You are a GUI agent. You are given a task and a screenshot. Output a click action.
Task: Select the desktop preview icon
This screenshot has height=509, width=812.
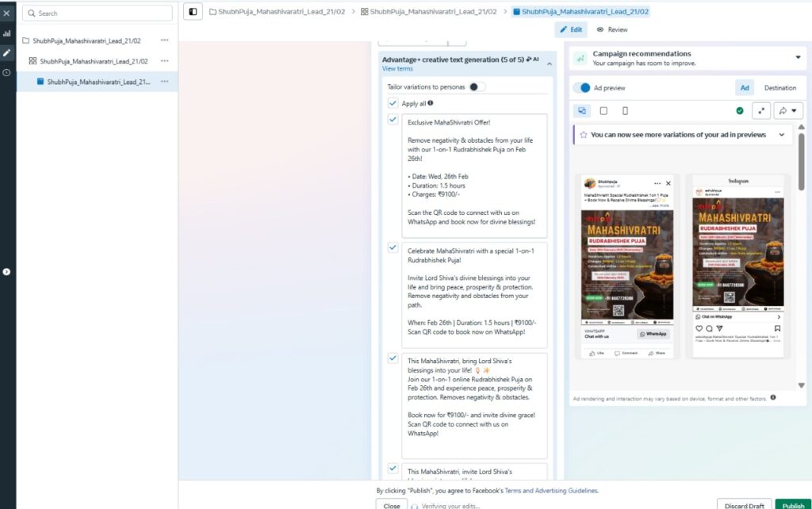click(603, 111)
